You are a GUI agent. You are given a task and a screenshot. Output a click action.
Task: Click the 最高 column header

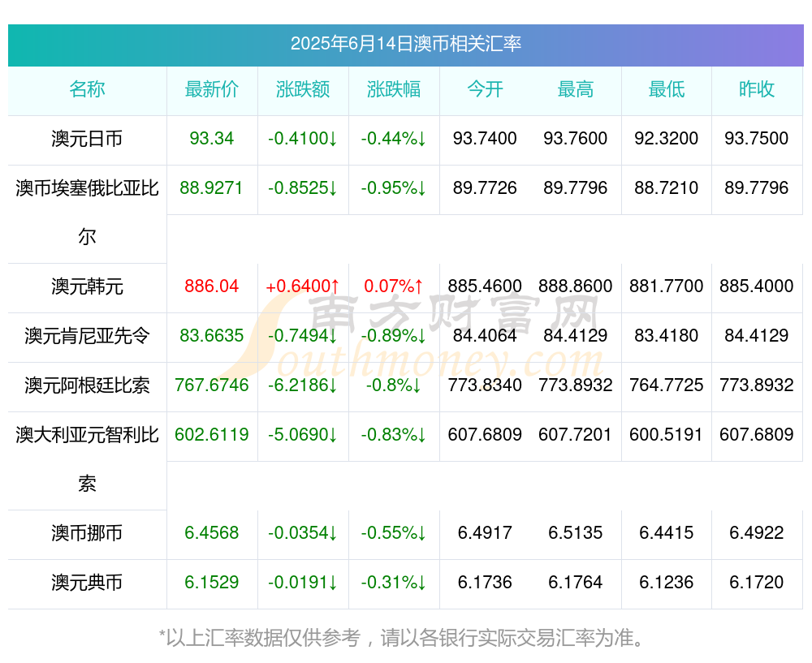pos(576,89)
